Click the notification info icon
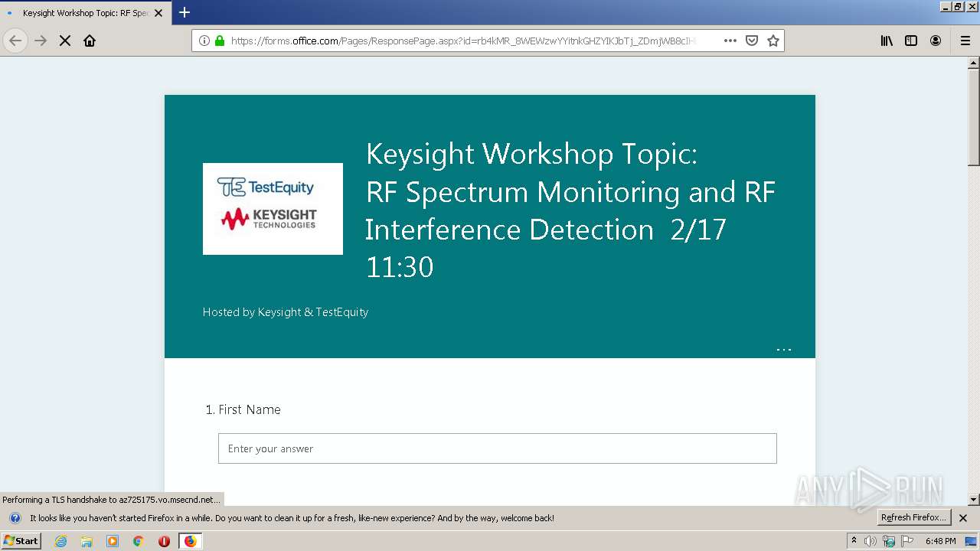 click(x=15, y=518)
